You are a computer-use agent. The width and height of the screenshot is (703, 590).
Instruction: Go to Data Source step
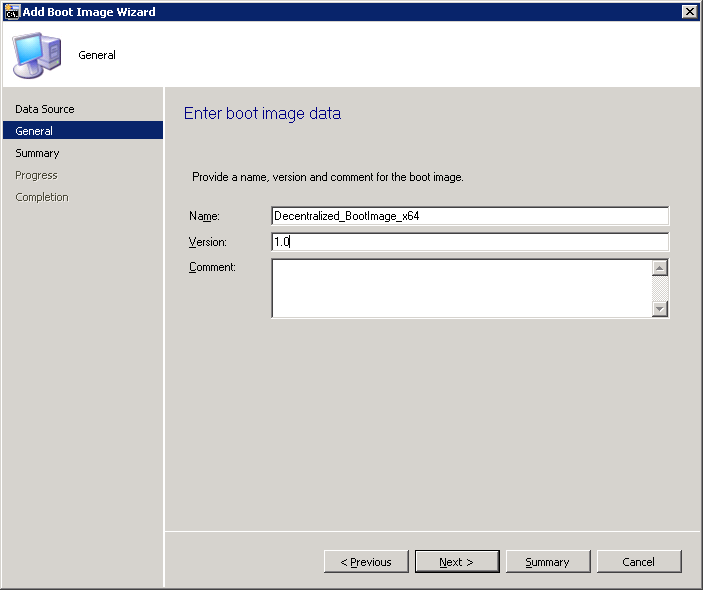[45, 109]
